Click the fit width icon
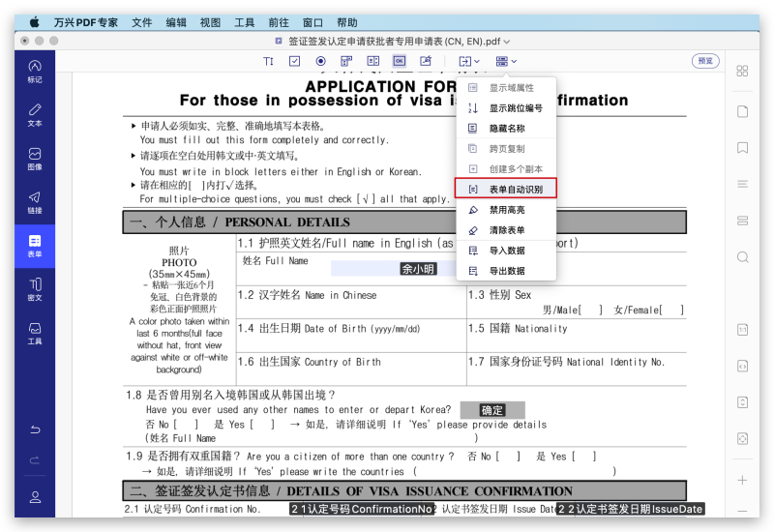This screenshot has width=774, height=532. click(x=742, y=367)
